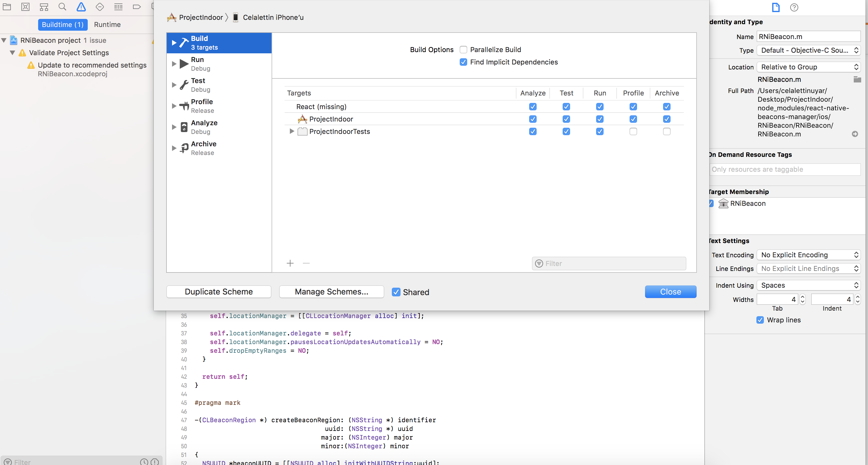Open the Project navigator folder icon
This screenshot has width=868, height=465.
coord(7,7)
